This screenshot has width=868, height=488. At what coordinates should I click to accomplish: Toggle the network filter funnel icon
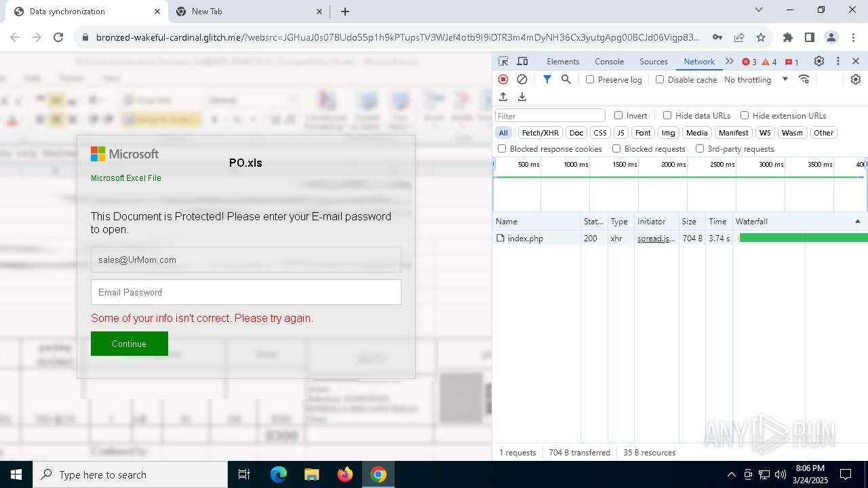tap(547, 79)
